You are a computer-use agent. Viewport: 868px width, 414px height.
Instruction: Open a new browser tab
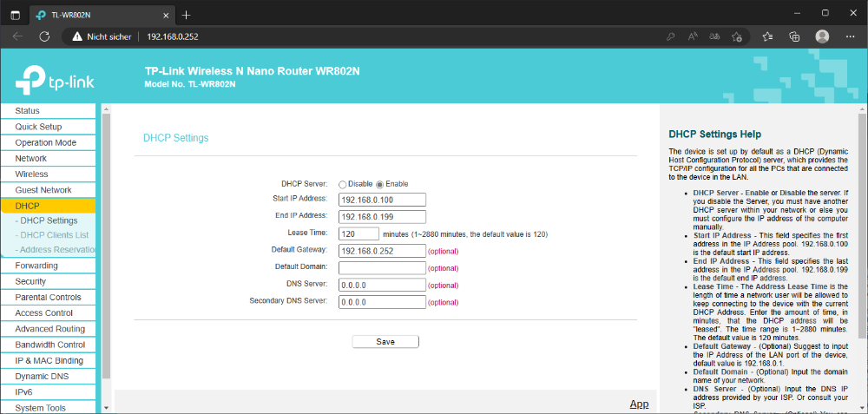point(186,15)
